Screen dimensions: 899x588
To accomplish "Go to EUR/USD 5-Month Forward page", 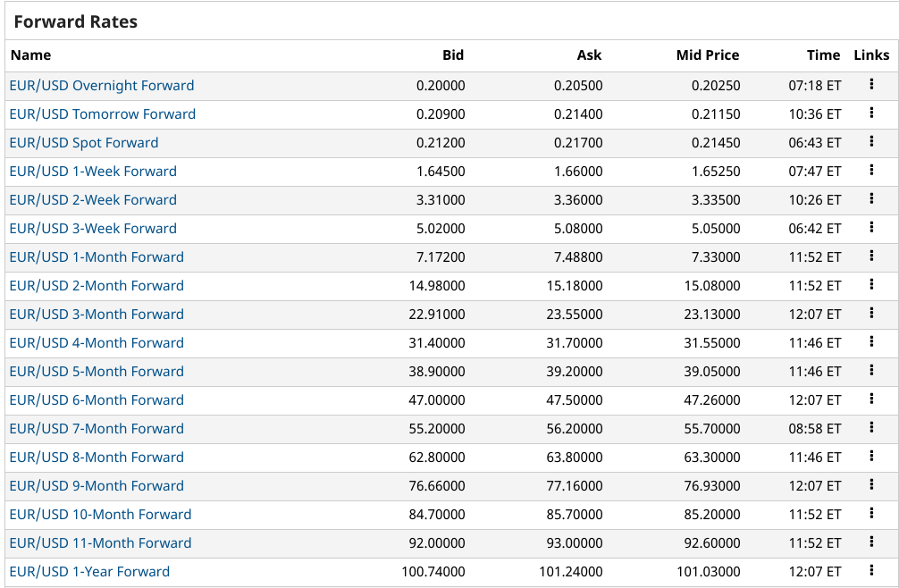I will [97, 372].
